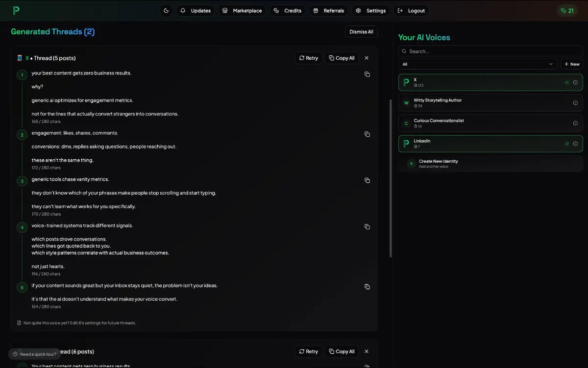This screenshot has height=368, width=588.
Task: Deselect the LinkedIn voice checkmark
Action: [x=566, y=144]
